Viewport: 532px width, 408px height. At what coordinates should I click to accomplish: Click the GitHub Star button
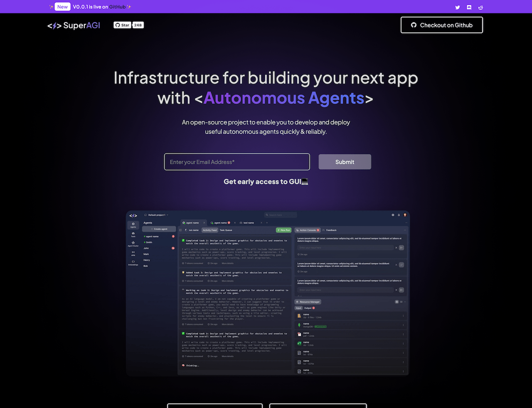(122, 25)
